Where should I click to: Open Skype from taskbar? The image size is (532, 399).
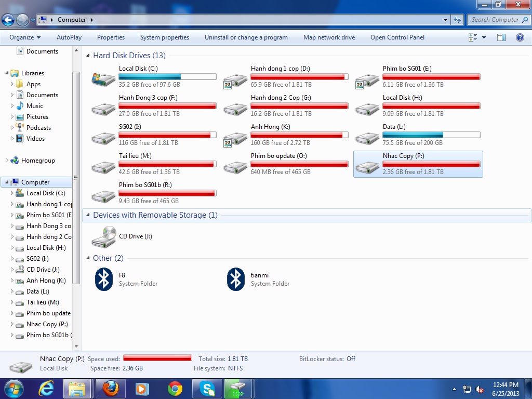pyautogui.click(x=207, y=389)
